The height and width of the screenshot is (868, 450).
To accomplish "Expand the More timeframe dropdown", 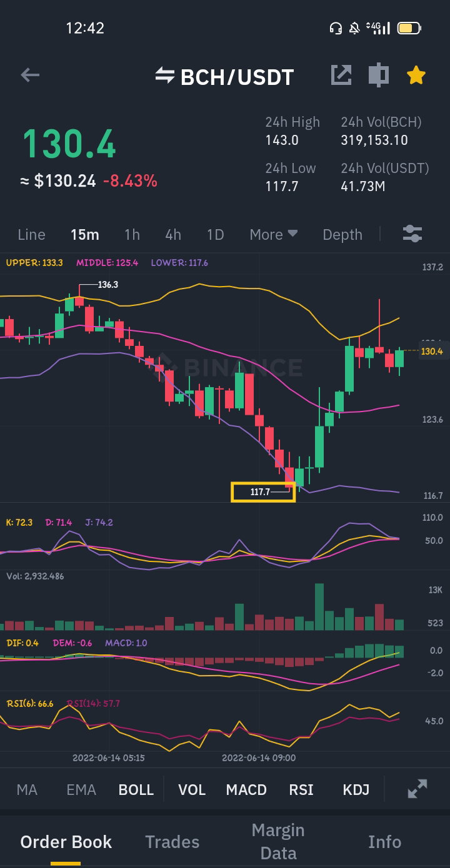I will (x=274, y=234).
